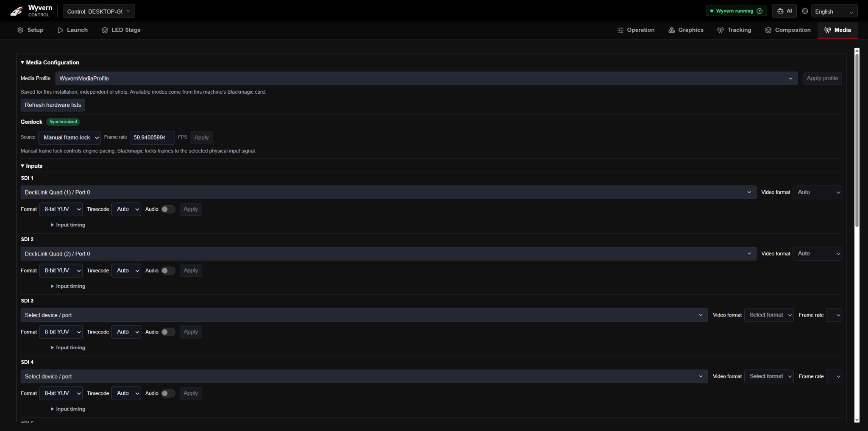The width and height of the screenshot is (868, 431).
Task: Select the Media tab
Action: tap(837, 30)
